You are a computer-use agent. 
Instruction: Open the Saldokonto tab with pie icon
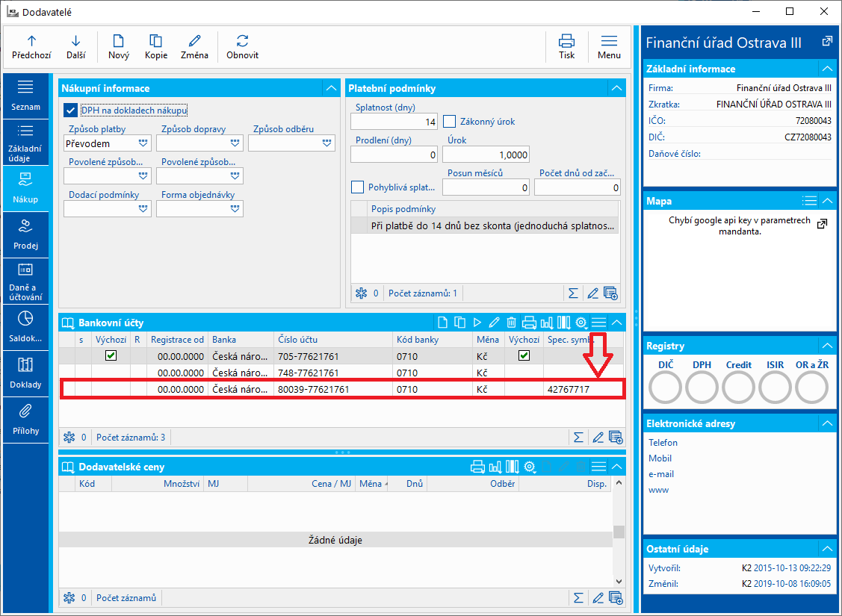point(25,327)
